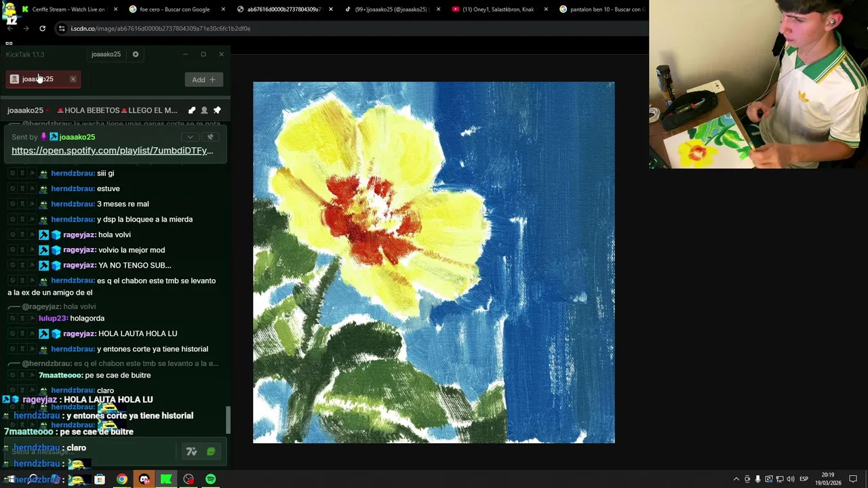Click the hibiscus painting image
The width and height of the screenshot is (868, 488).
[434, 262]
